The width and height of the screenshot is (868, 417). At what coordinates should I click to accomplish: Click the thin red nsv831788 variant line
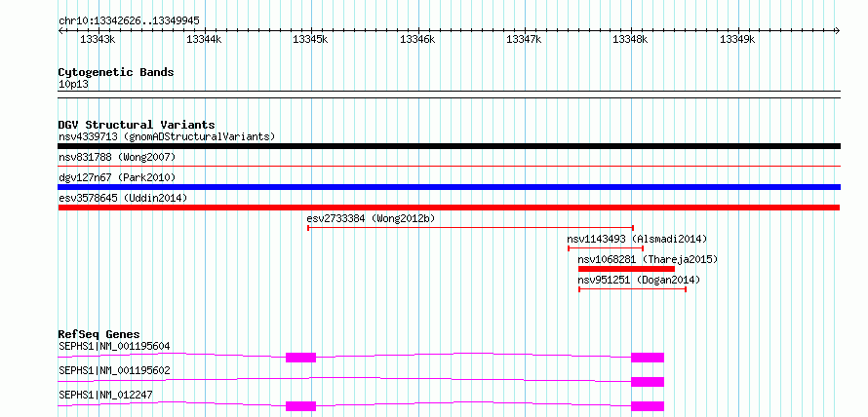[449, 166]
